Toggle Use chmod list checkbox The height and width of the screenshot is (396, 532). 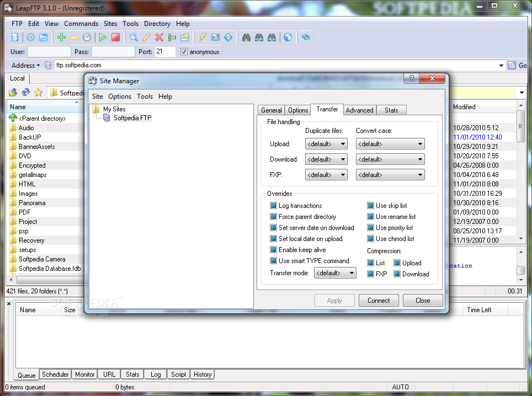(370, 239)
